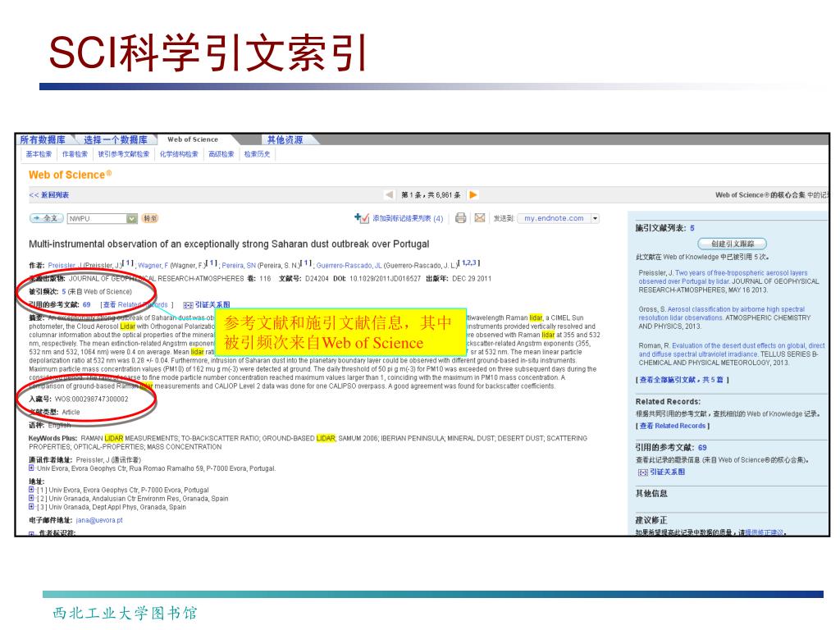This screenshot has width=840, height=630.
Task: Expand address [2] Andalusian Ctr Environm Res
Action: [32, 498]
